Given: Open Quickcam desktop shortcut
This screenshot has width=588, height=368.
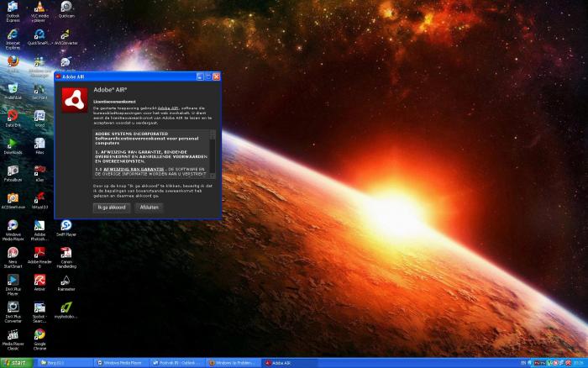Looking at the screenshot, I should pos(66,10).
